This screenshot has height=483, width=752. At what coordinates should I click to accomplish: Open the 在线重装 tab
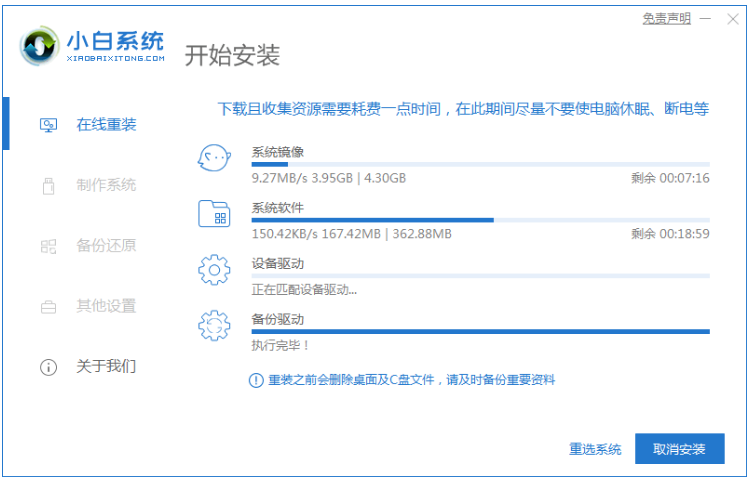pos(106,125)
